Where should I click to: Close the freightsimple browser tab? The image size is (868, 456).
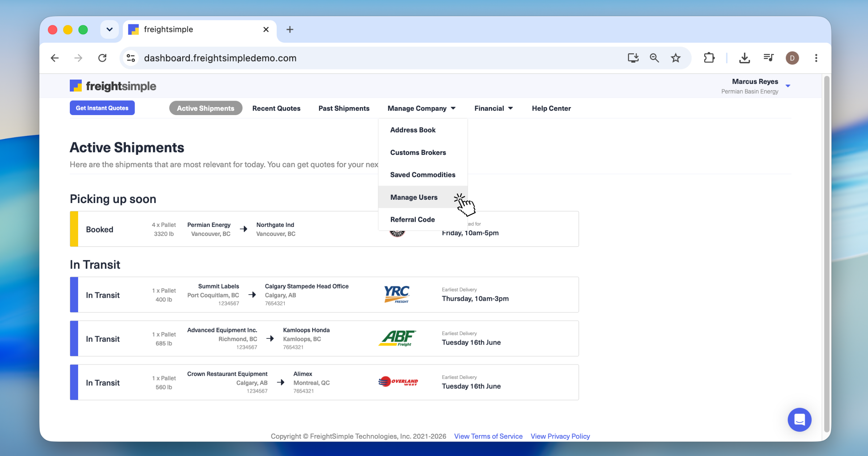[x=266, y=29]
